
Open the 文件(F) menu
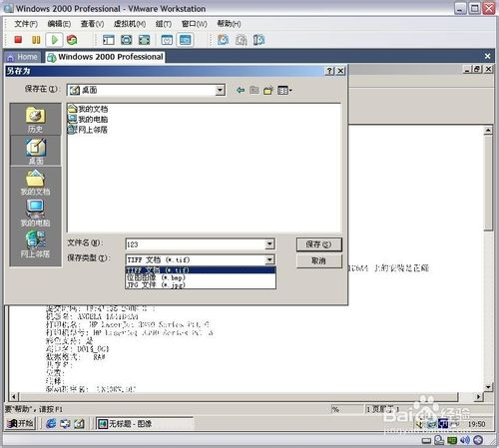pyautogui.click(x=26, y=24)
